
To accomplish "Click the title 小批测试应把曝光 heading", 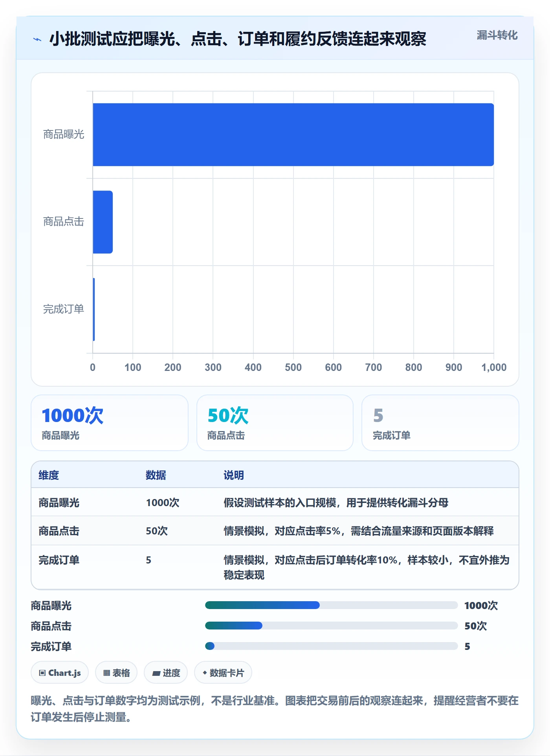I will (238, 39).
